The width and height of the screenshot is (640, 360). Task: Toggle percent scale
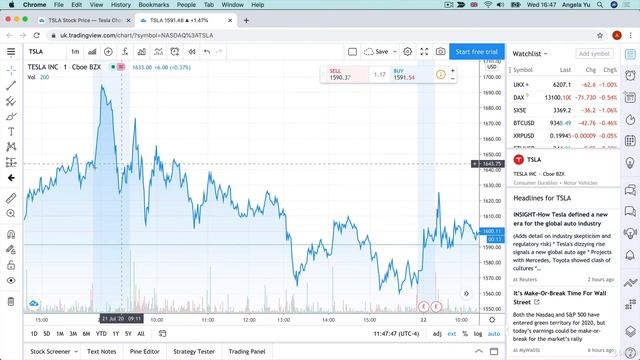[465, 334]
